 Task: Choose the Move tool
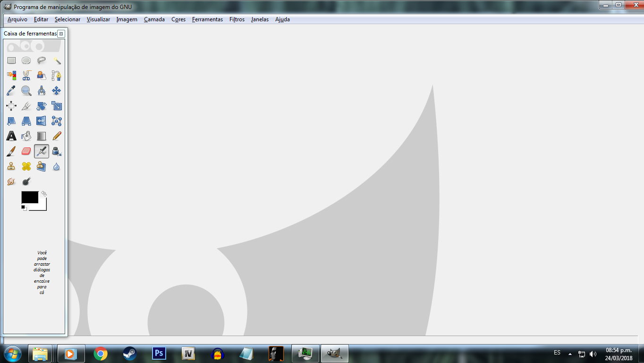coord(57,91)
